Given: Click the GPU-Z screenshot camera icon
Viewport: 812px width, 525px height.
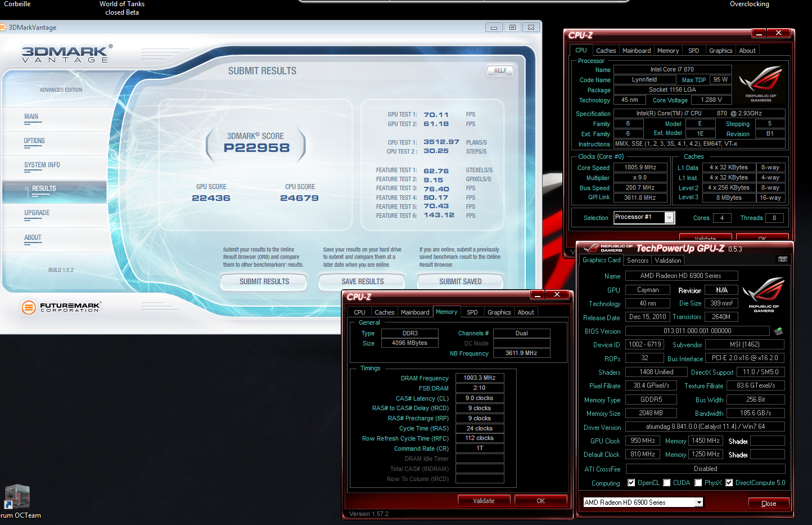Looking at the screenshot, I should click(782, 259).
